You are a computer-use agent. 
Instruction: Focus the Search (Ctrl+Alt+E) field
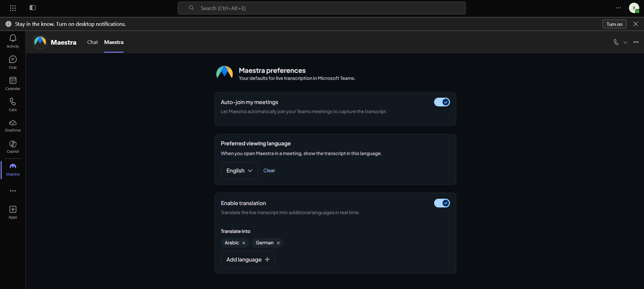coord(322,8)
